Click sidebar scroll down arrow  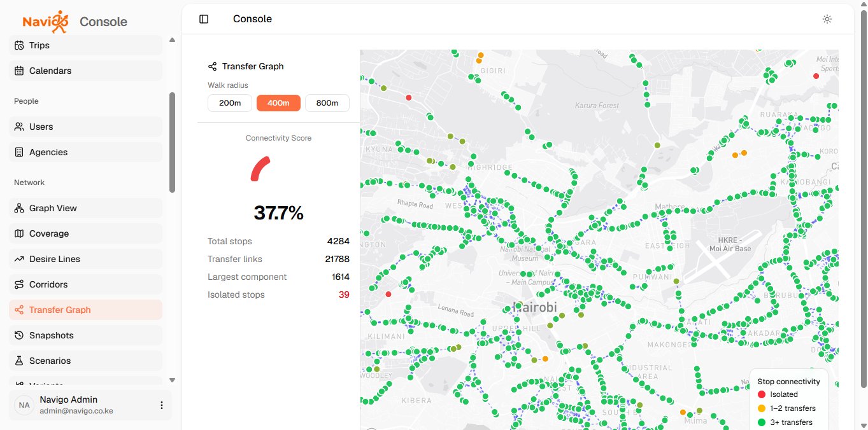(172, 380)
